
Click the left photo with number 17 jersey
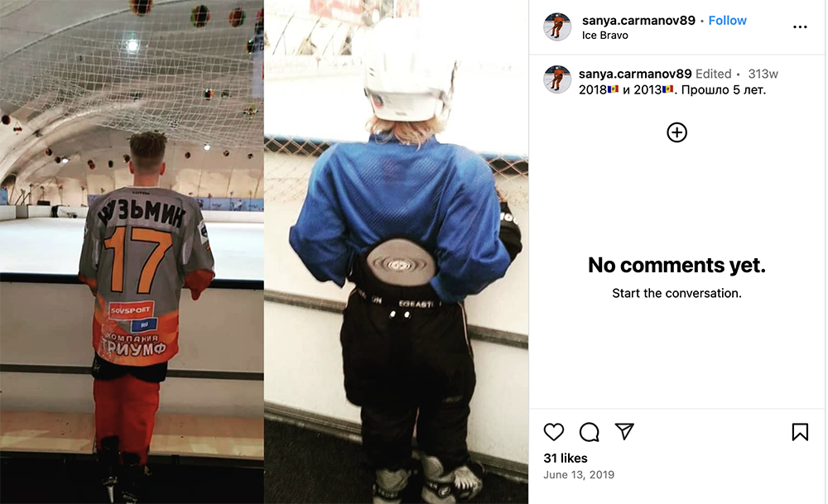click(132, 252)
